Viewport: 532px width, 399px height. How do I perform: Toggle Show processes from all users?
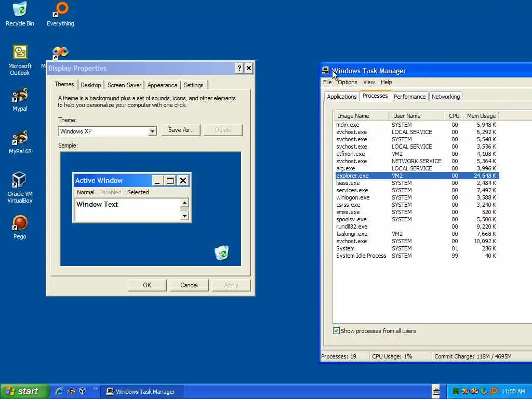tap(336, 331)
